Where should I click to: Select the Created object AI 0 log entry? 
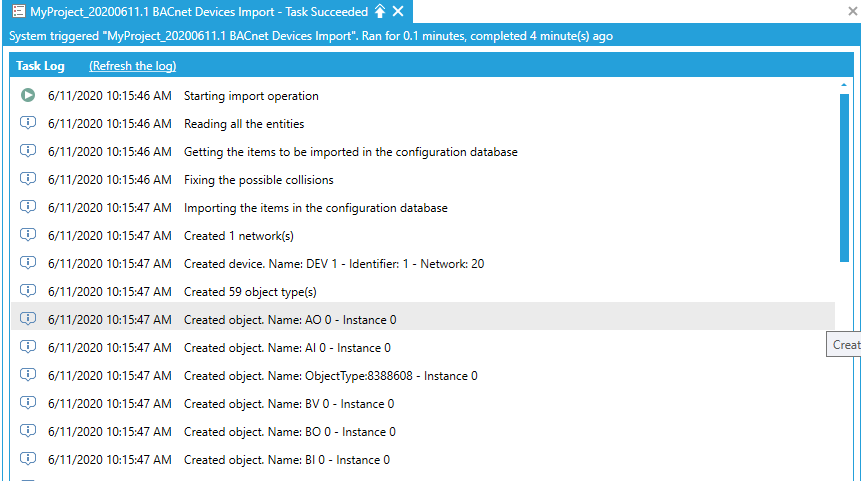(x=287, y=348)
